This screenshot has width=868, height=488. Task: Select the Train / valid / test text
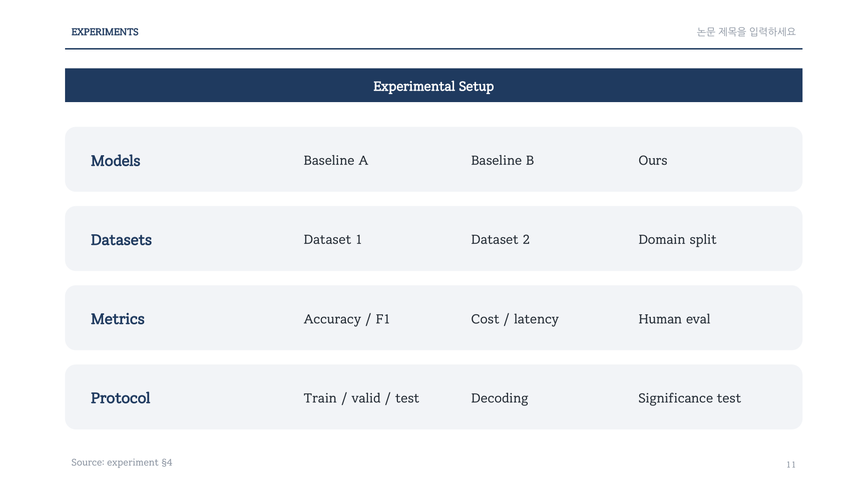[361, 398]
